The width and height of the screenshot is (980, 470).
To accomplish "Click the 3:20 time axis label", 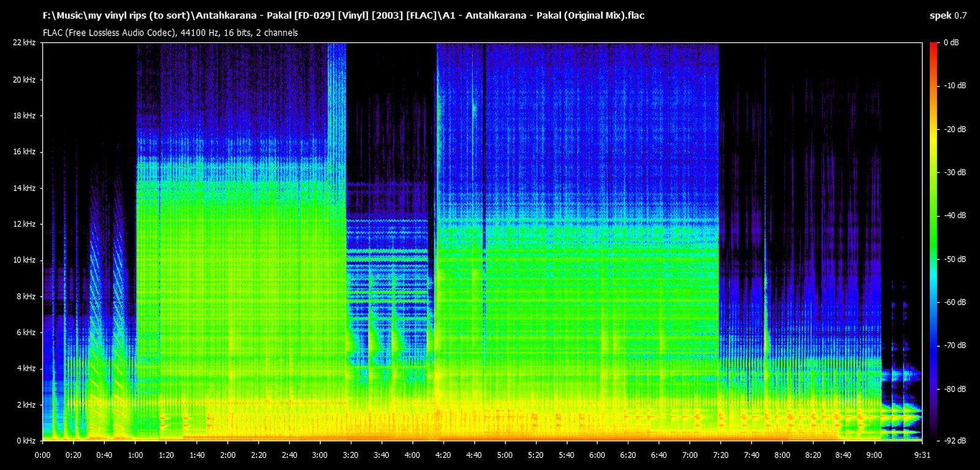I will tap(351, 455).
